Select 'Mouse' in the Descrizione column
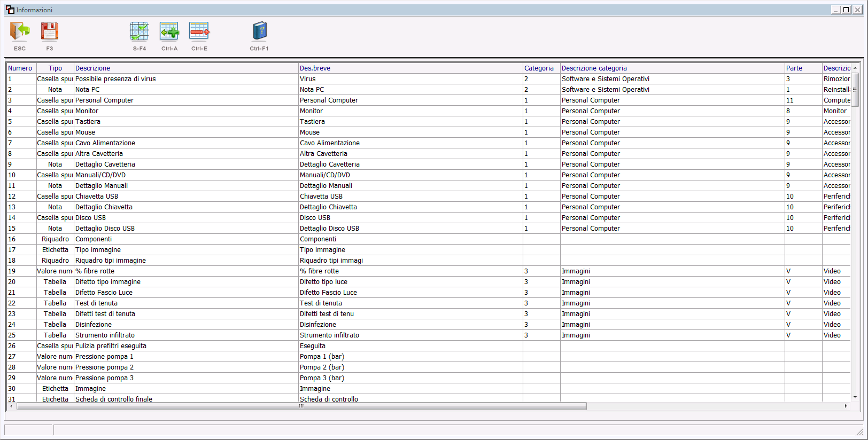Screen dimensions: 868x440 click(186, 132)
